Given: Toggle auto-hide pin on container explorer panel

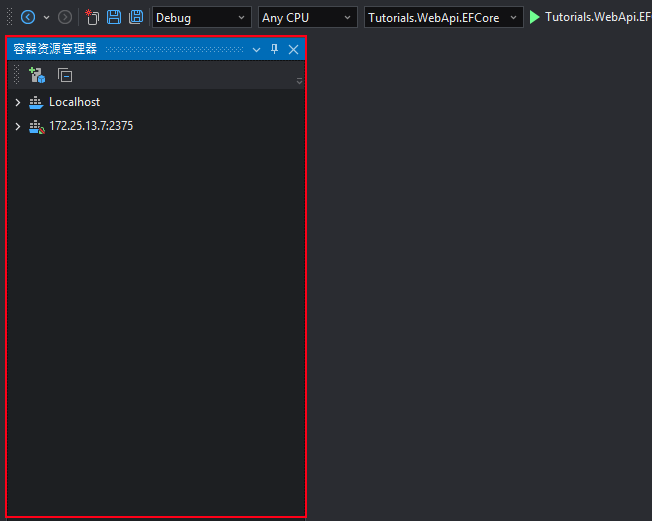Looking at the screenshot, I should coord(274,49).
